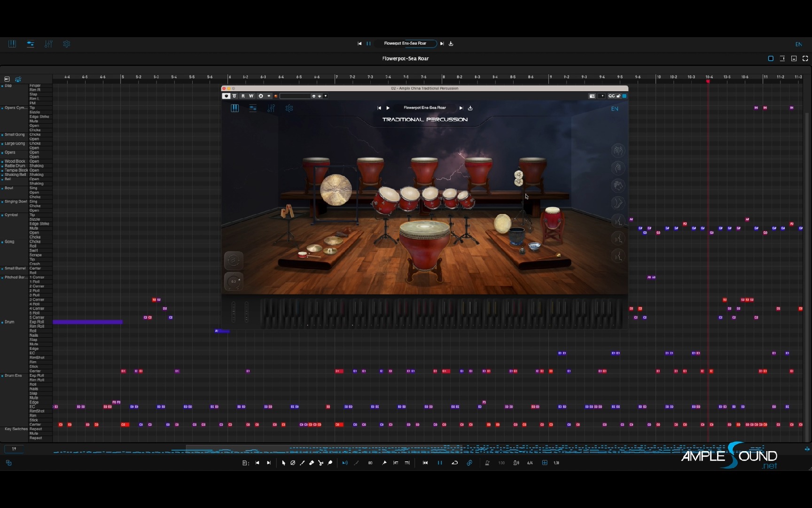Select the glue tool

330,463
